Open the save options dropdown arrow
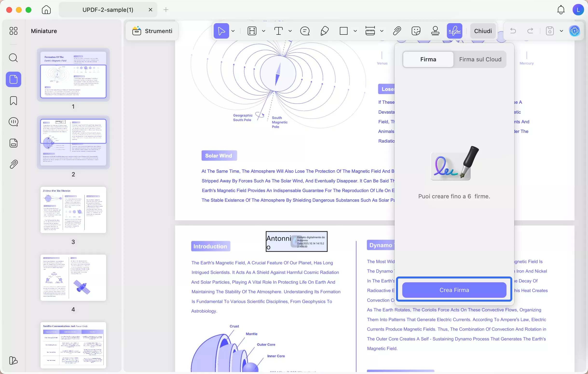 [x=561, y=31]
